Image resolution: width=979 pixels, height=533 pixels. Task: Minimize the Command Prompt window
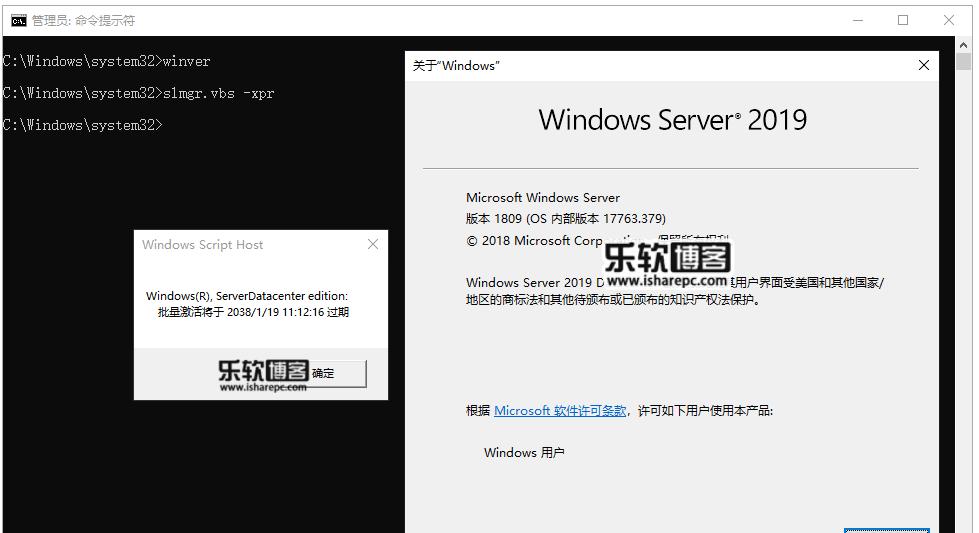858,21
